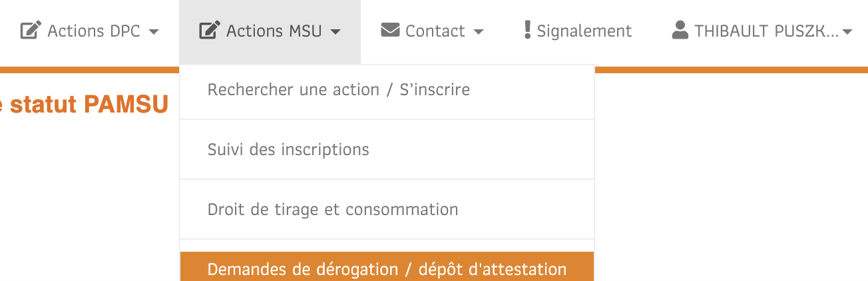The height and width of the screenshot is (281, 868).
Task: Open the Signalement link
Action: click(584, 31)
